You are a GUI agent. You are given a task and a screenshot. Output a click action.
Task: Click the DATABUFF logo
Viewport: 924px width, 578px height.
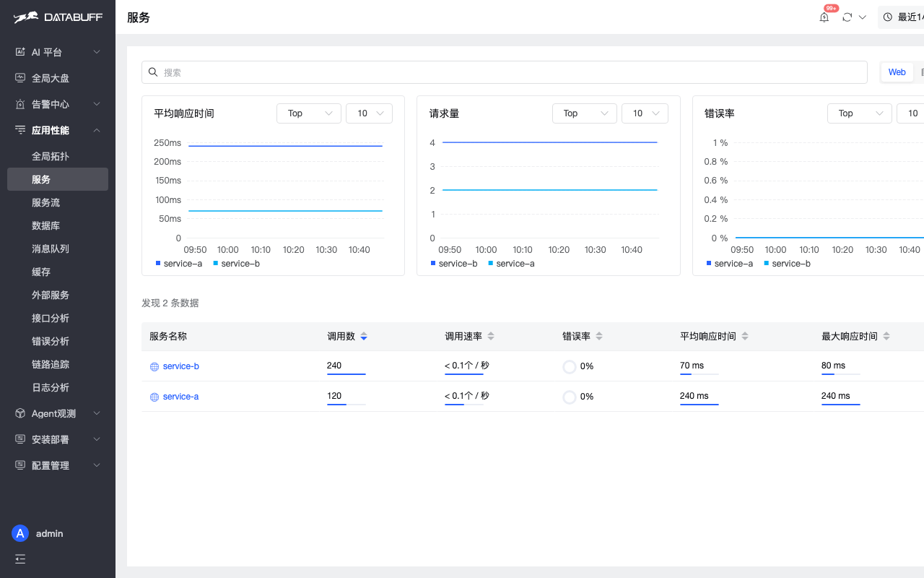coord(58,17)
